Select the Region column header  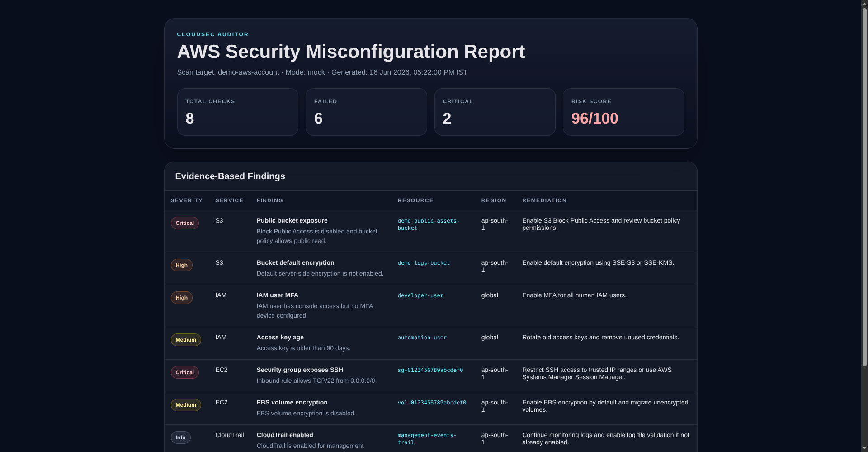494,200
